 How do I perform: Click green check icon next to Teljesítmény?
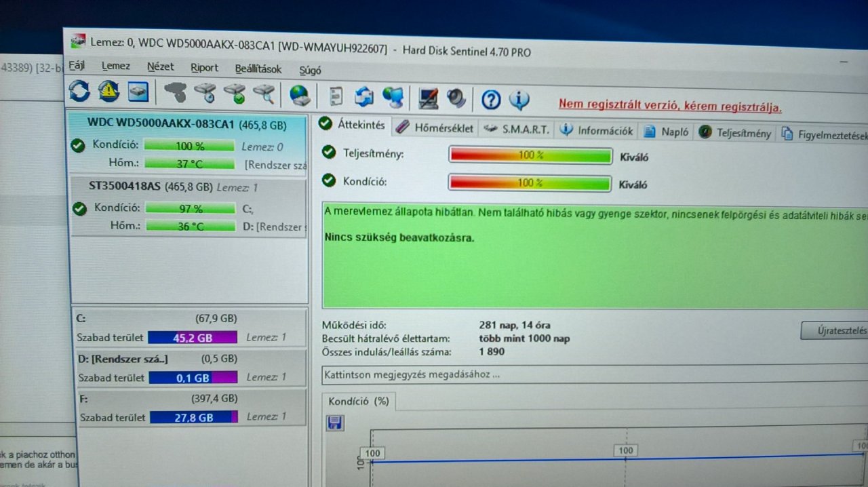(329, 153)
